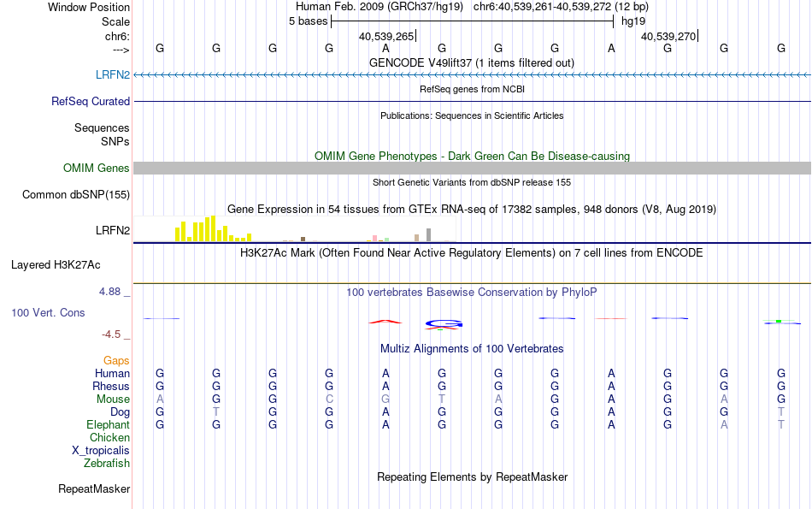
Task: Click the 4.88 PhyloP upper limit value
Action: [109, 292]
